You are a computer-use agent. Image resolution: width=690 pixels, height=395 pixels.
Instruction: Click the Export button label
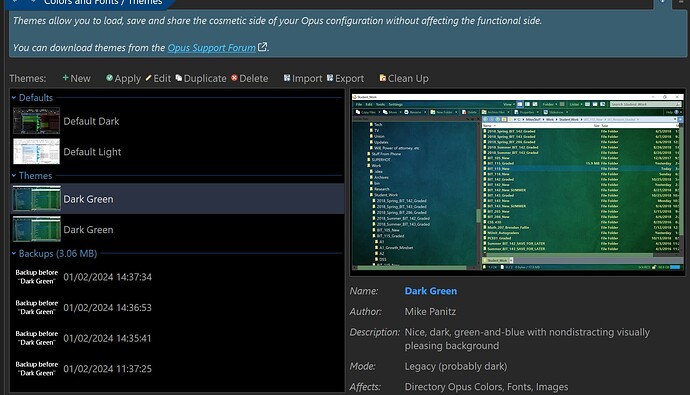pyautogui.click(x=349, y=78)
